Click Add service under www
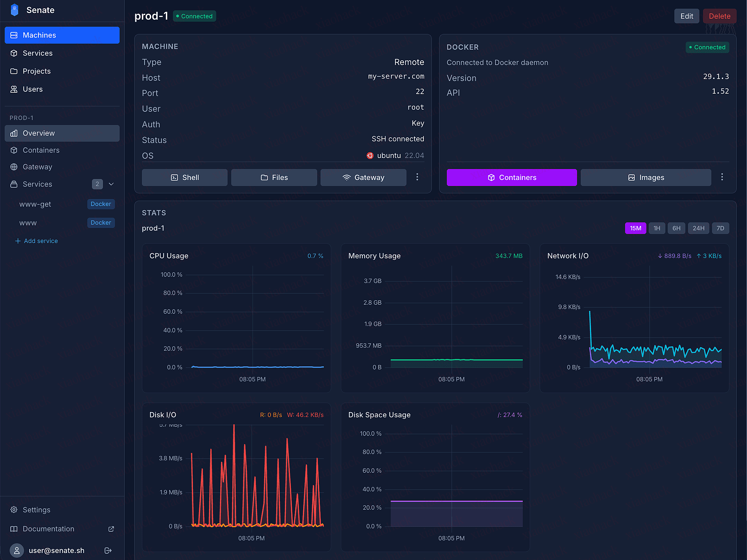Image resolution: width=747 pixels, height=560 pixels. click(36, 241)
